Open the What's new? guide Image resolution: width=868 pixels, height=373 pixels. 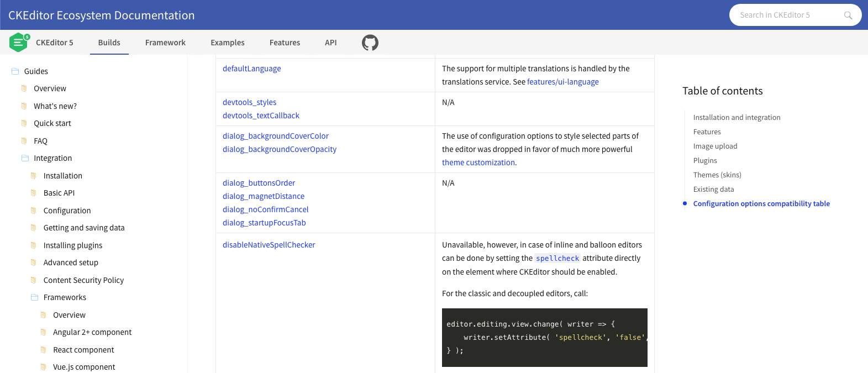point(55,106)
